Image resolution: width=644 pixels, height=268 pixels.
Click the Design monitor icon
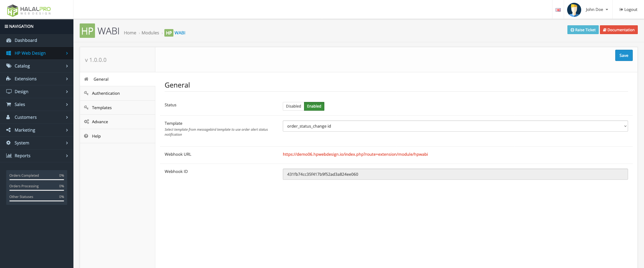click(9, 92)
